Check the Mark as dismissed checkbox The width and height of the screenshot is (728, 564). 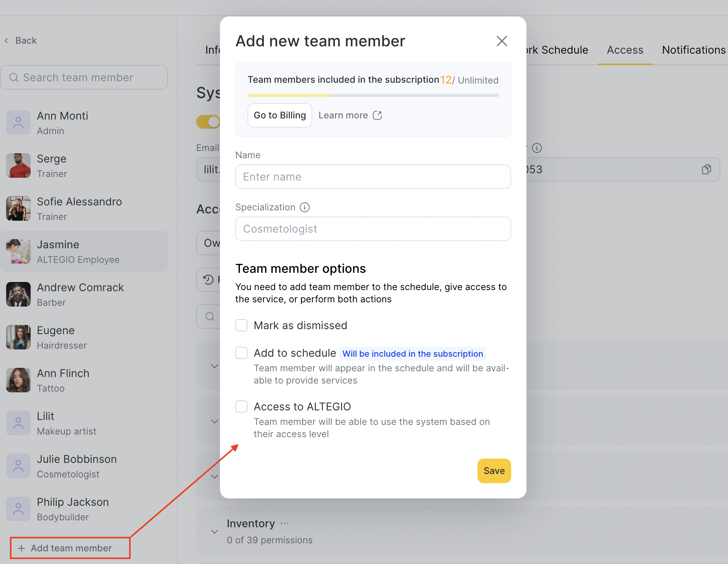241,325
